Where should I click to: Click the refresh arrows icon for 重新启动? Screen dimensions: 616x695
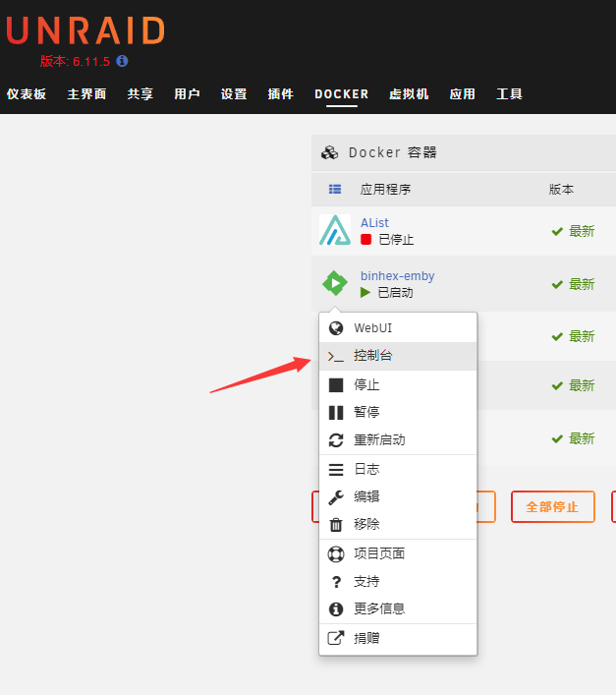click(336, 440)
